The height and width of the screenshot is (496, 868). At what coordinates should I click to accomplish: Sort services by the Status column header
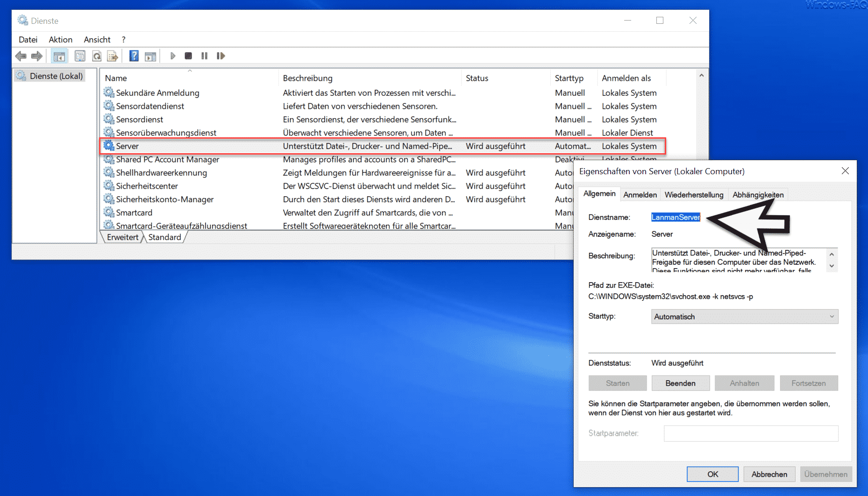click(x=477, y=78)
